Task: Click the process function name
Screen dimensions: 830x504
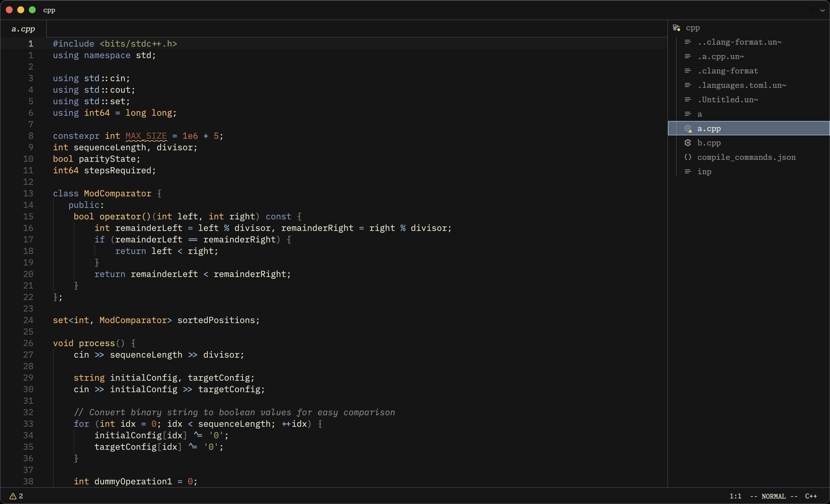Action: pyautogui.click(x=97, y=343)
